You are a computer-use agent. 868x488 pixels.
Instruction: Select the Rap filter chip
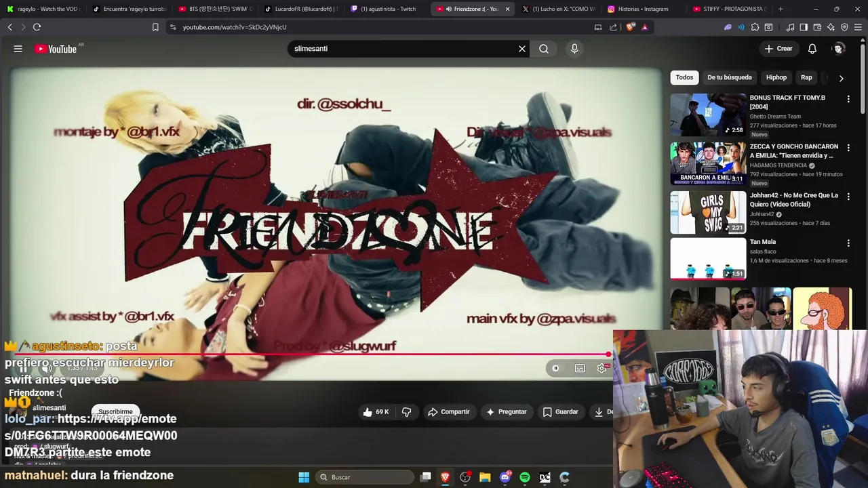(x=806, y=77)
